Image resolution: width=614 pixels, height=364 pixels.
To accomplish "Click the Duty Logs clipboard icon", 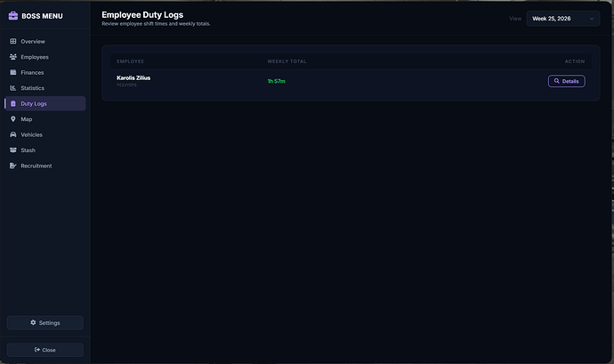I will [13, 103].
